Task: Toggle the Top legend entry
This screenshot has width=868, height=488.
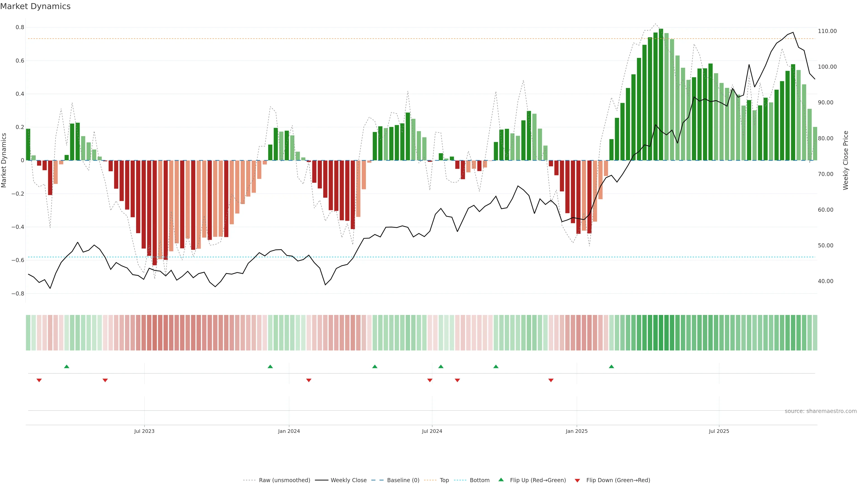Action: [x=444, y=480]
